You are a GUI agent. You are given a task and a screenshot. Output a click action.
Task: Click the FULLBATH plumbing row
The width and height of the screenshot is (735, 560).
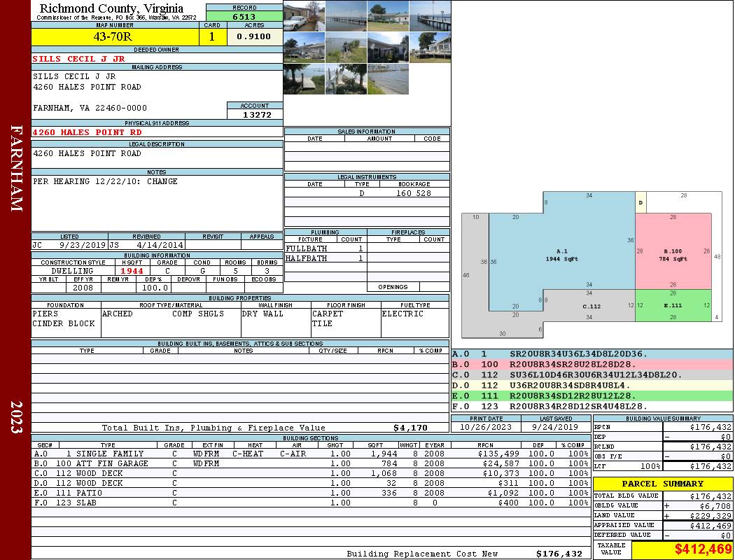pos(325,248)
